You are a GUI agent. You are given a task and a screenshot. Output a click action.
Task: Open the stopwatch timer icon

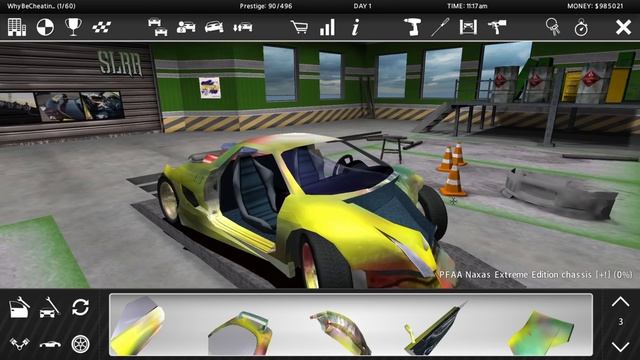point(581,27)
